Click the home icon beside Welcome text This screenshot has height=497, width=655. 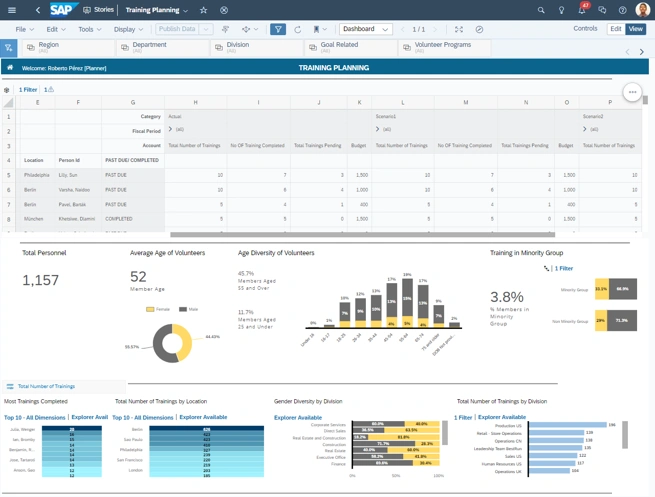(10, 68)
